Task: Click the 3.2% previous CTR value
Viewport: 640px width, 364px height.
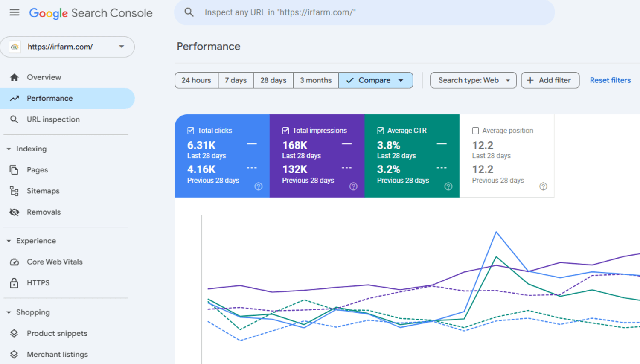Action: pos(388,169)
